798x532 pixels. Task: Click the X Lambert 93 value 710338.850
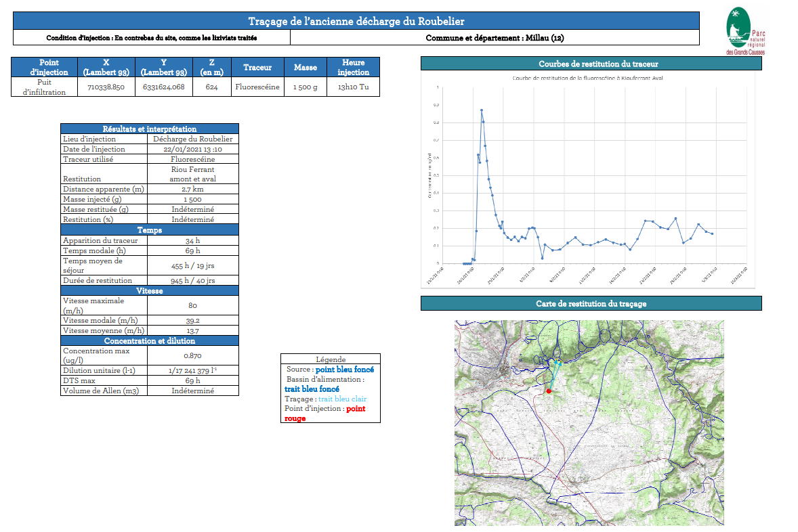106,87
